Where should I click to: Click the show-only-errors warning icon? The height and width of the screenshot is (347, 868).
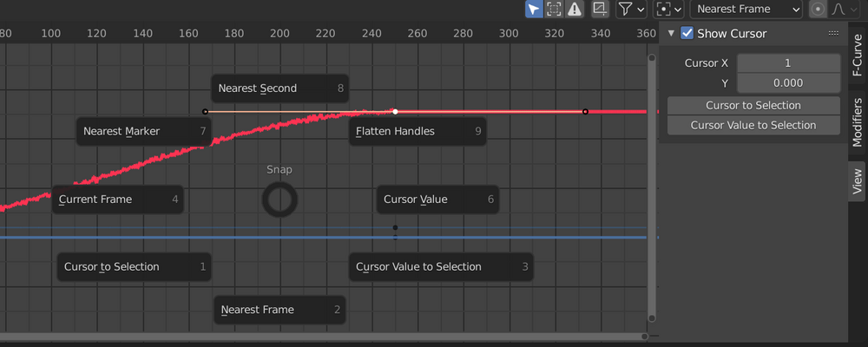(x=575, y=10)
